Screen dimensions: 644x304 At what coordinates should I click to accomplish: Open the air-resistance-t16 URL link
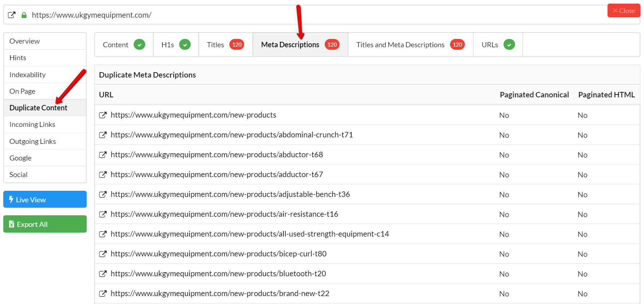(x=224, y=214)
